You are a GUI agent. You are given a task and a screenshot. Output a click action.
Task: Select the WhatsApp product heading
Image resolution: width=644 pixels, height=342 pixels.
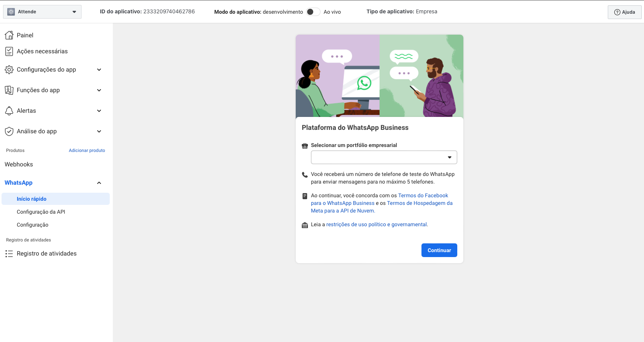click(18, 183)
